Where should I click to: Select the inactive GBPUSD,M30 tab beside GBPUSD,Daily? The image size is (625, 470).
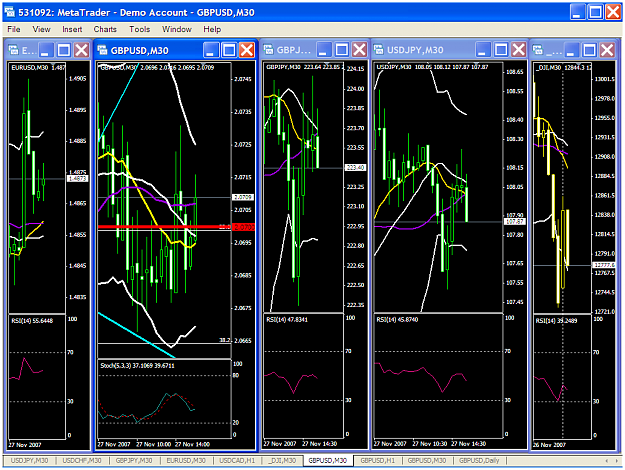pyautogui.click(x=426, y=460)
